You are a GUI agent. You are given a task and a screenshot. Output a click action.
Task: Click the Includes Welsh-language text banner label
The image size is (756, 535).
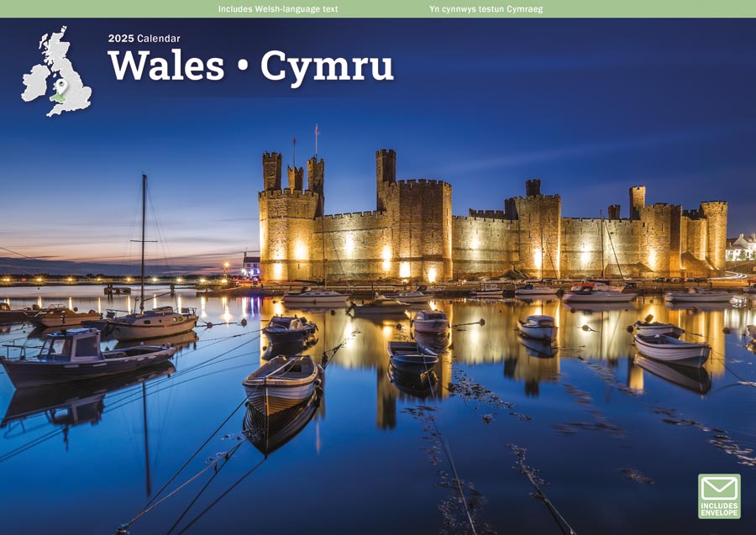point(277,8)
